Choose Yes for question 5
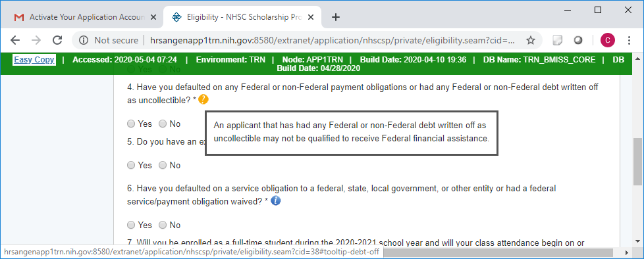This screenshot has height=259, width=644. coord(131,165)
